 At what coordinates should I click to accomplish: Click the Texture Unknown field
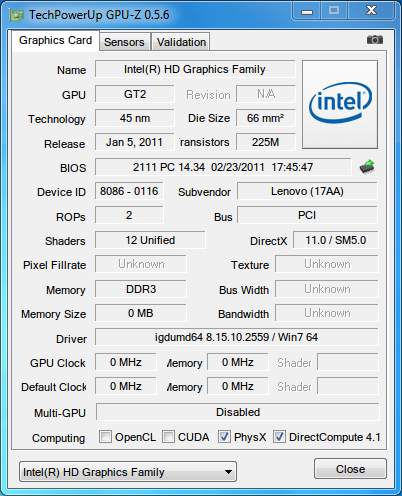point(327,264)
